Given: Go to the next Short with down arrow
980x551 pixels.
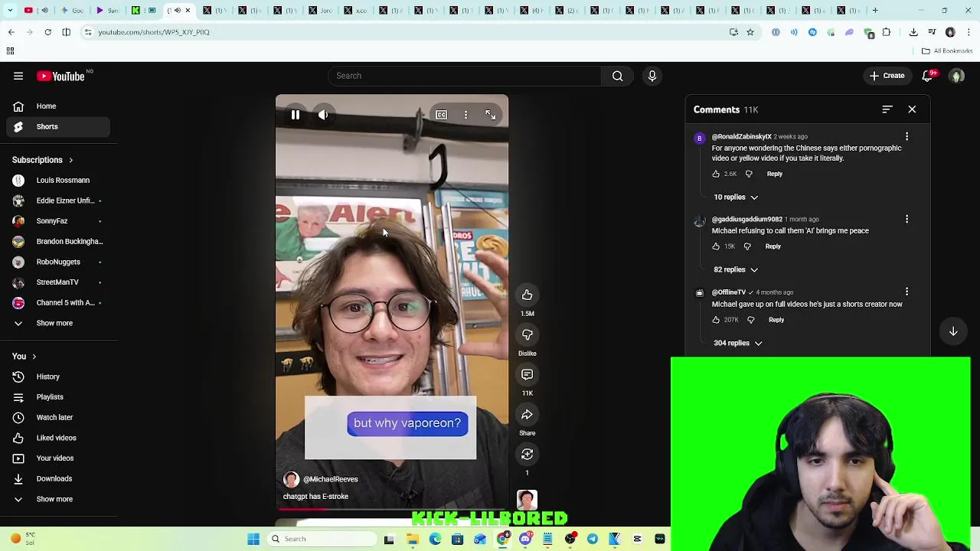Looking at the screenshot, I should [x=953, y=331].
